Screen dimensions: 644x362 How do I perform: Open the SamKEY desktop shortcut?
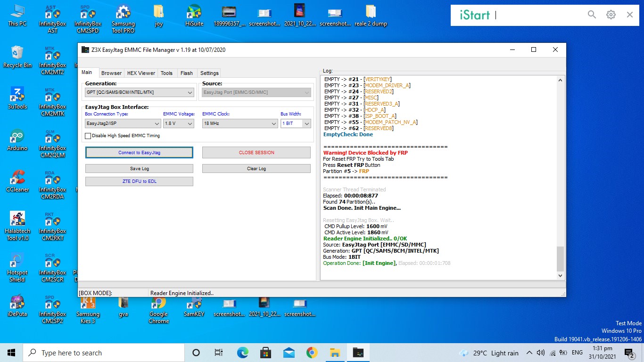[x=194, y=306]
